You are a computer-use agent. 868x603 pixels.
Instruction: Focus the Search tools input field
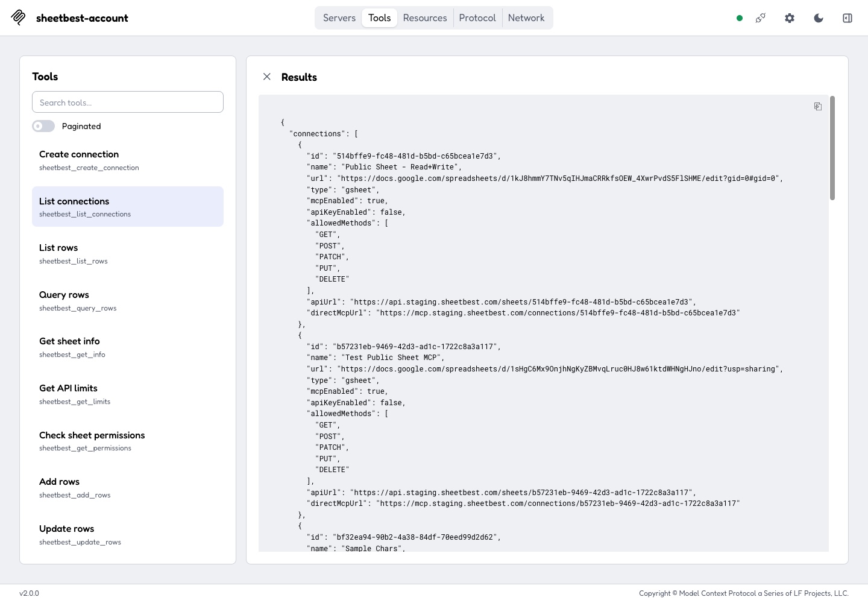click(128, 103)
